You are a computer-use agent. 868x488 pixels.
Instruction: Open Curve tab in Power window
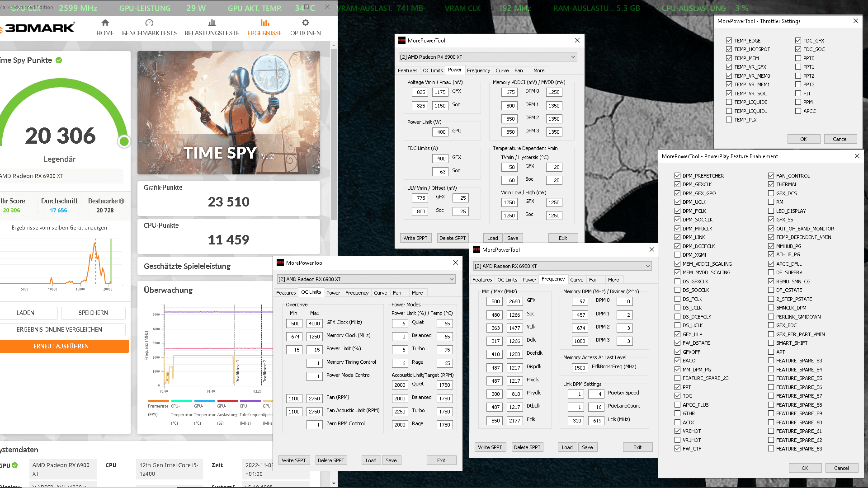click(x=502, y=70)
